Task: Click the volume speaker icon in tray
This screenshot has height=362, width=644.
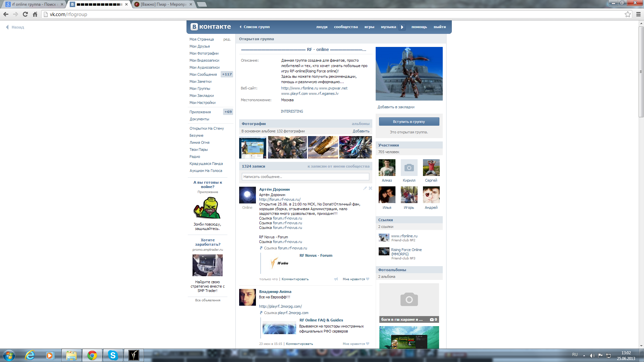Action: point(592,356)
